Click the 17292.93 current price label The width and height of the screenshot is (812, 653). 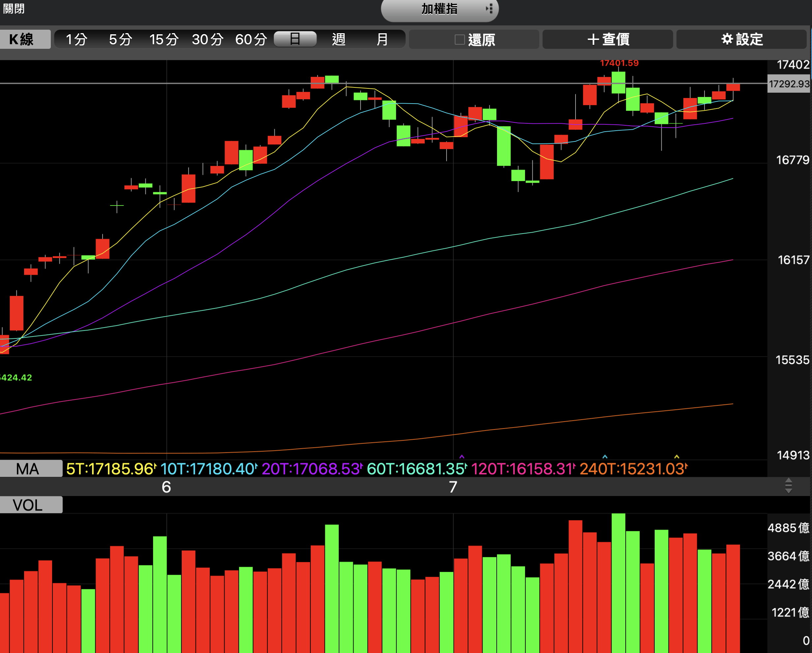[789, 83]
